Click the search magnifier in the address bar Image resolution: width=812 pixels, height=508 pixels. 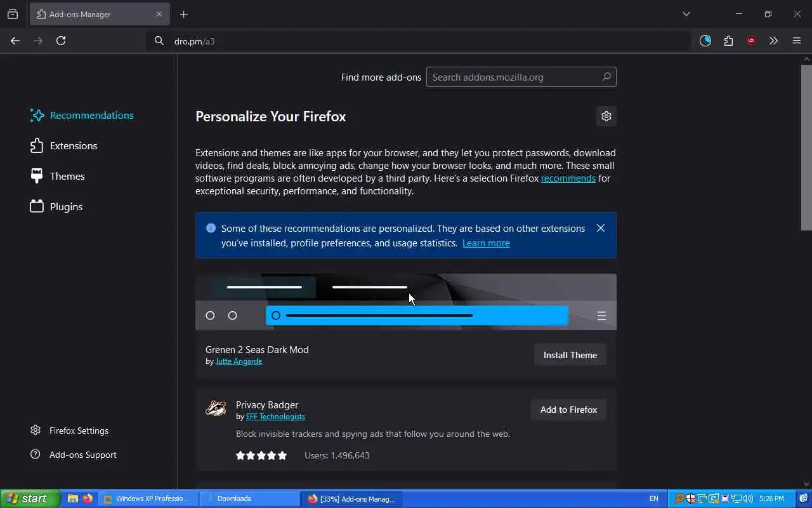pyautogui.click(x=159, y=41)
